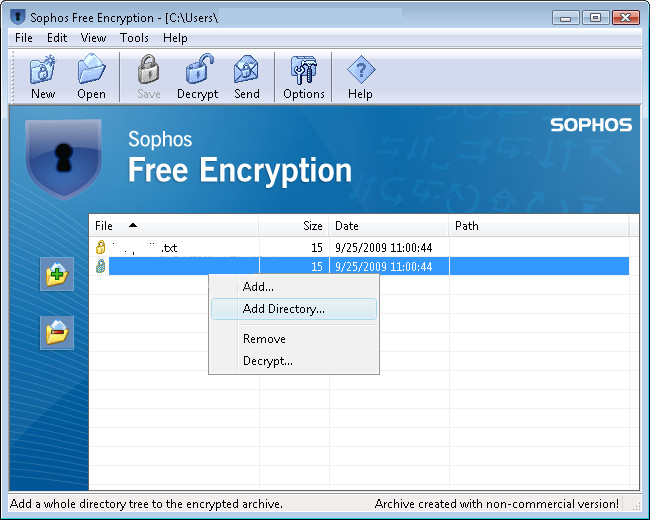Open the Help menu in menu bar
Viewport: 650px width, 520px height.
pos(175,38)
